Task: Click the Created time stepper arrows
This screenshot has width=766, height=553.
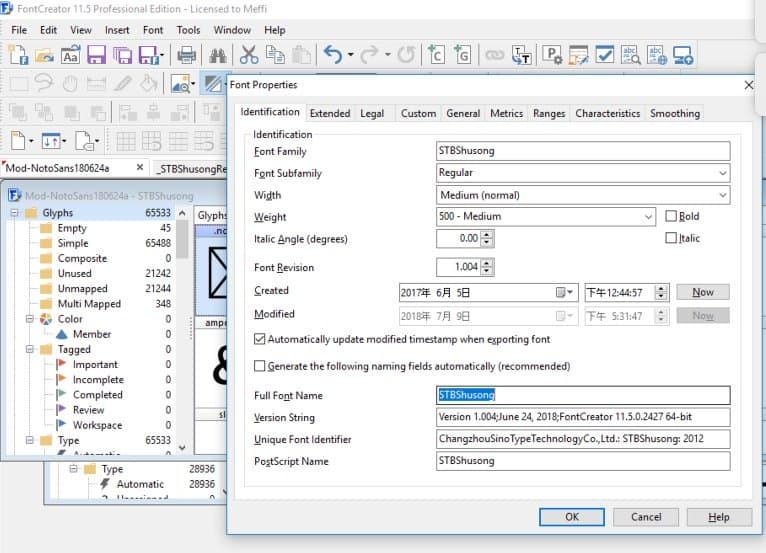Action: [661, 292]
